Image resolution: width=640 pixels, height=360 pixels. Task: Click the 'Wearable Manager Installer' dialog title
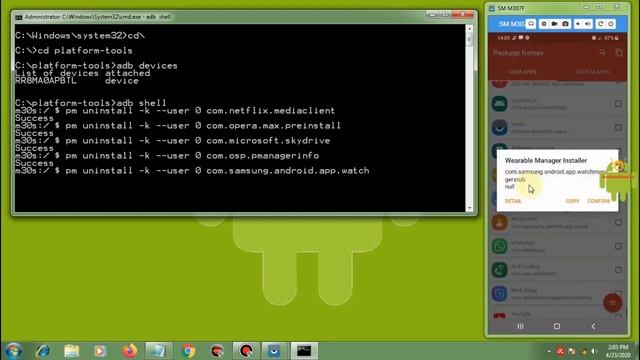click(x=546, y=160)
